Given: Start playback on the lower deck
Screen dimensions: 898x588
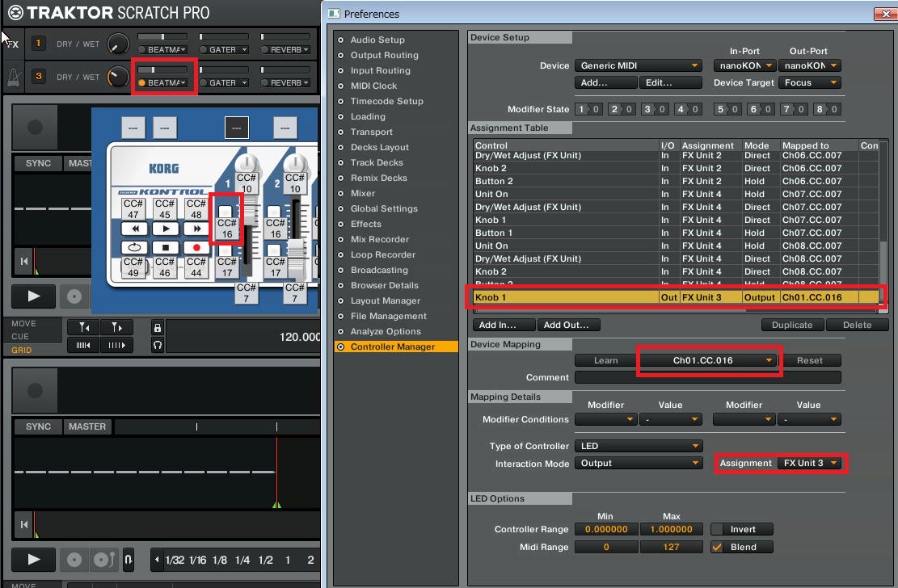Looking at the screenshot, I should (x=34, y=560).
